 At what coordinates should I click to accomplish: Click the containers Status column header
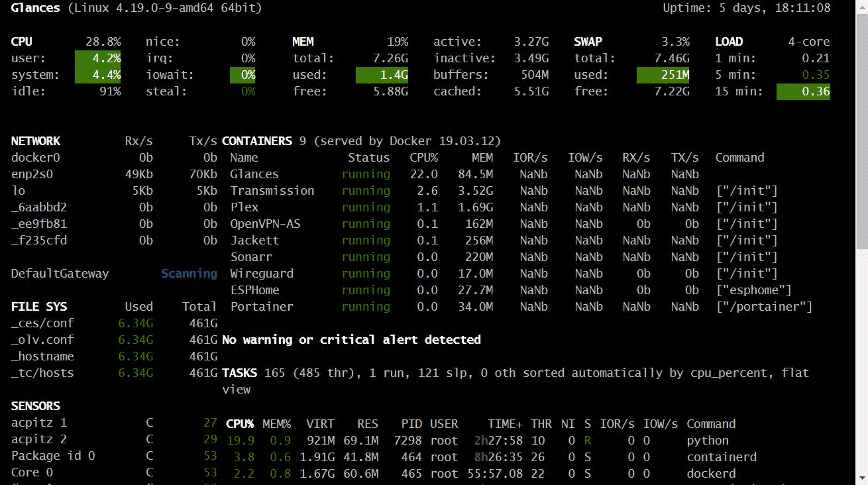click(369, 158)
